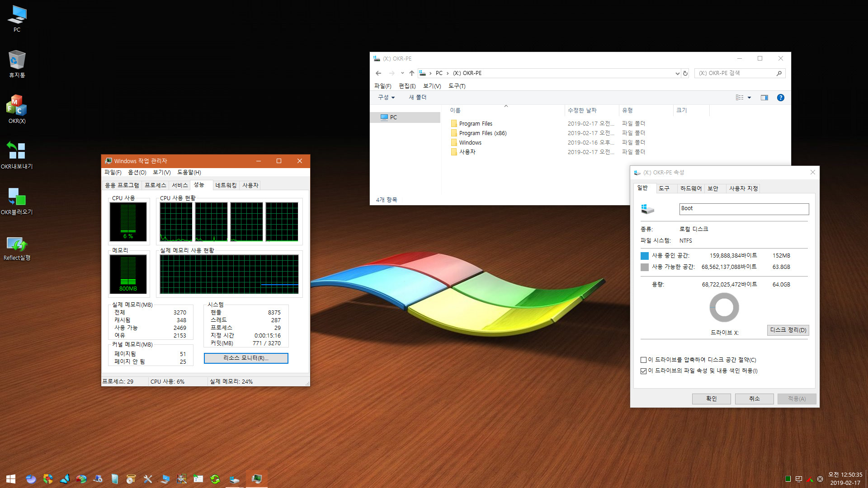Open the OKR불러오기 desktop shortcut
Image resolution: width=868 pixels, height=488 pixels.
pyautogui.click(x=17, y=201)
